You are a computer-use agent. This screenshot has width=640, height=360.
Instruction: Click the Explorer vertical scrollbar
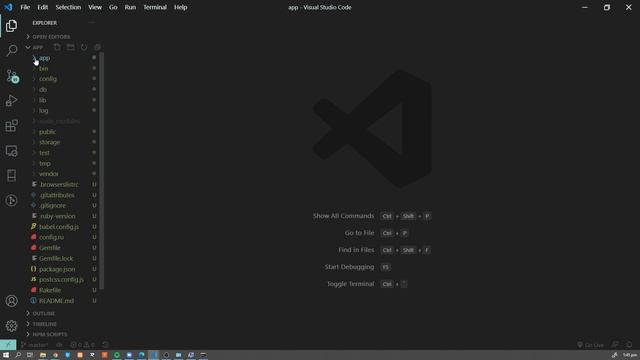click(102, 171)
